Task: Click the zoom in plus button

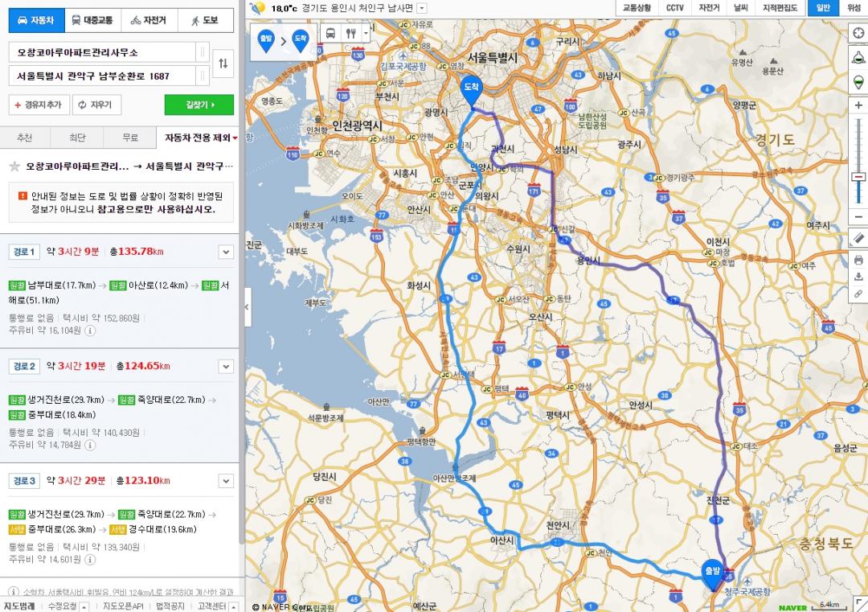Action: [858, 105]
